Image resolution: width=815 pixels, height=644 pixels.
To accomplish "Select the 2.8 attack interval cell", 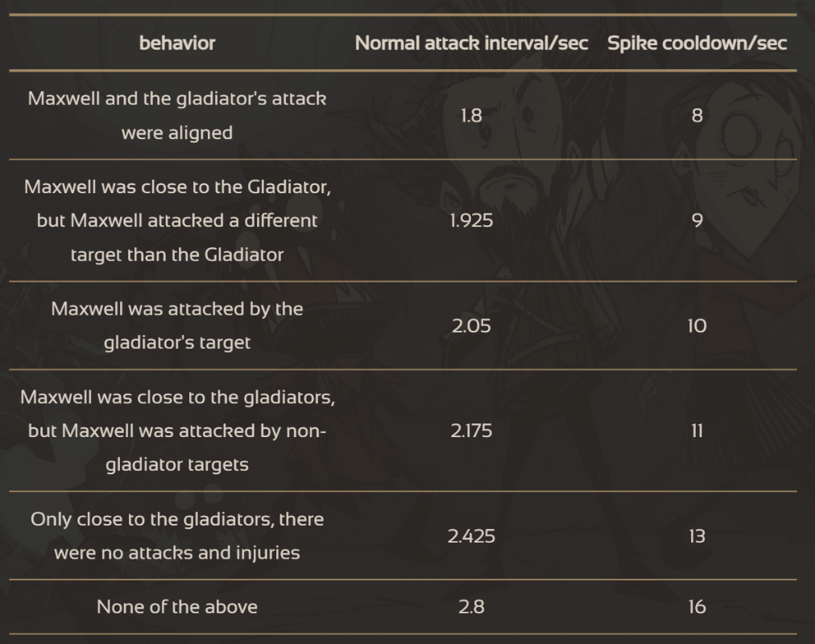I will coord(471,607).
